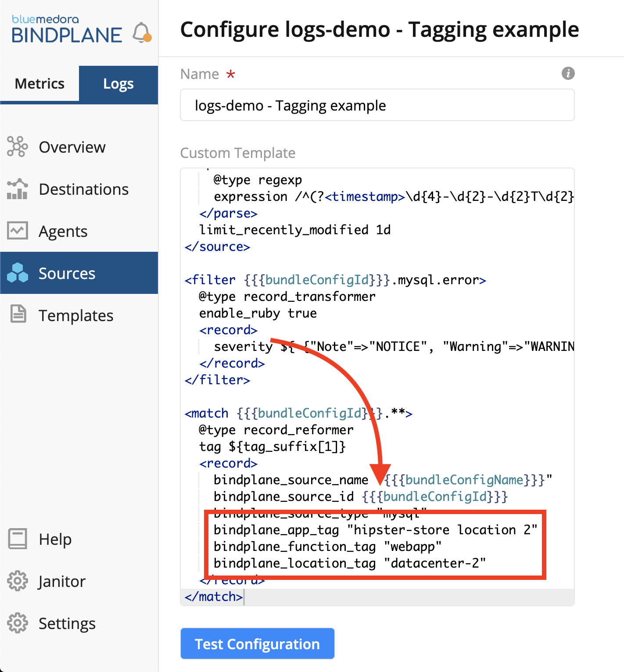
Task: Click the </filter> closing tag line
Action: [x=217, y=380]
